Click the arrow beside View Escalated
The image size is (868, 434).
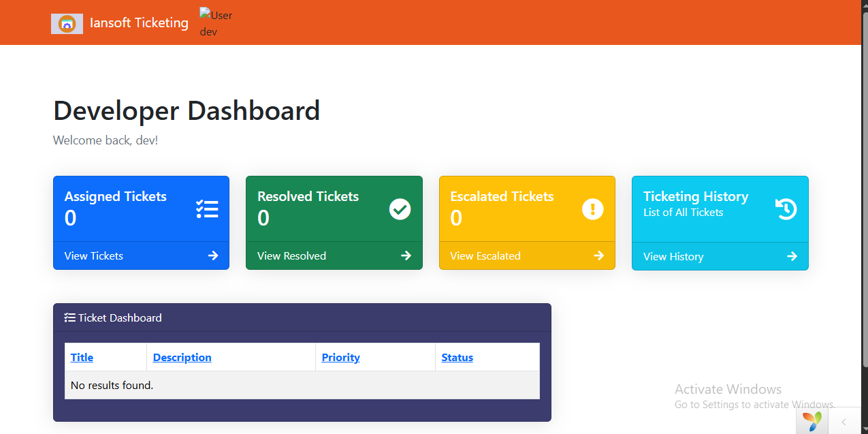pyautogui.click(x=599, y=255)
